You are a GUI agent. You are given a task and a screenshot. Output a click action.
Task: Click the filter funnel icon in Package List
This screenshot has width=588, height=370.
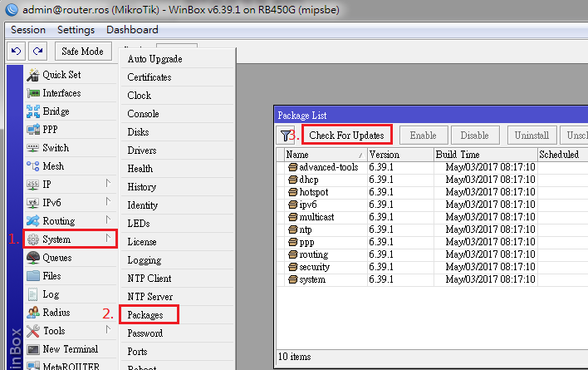(286, 135)
